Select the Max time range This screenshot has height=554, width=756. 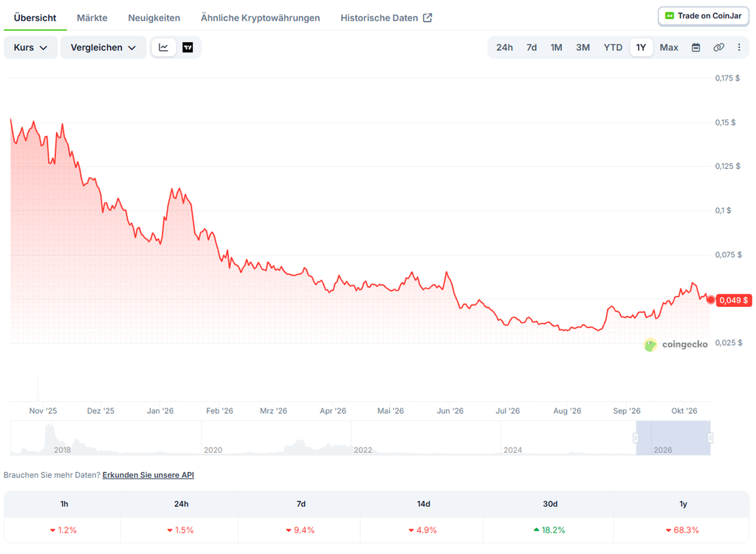(x=669, y=47)
